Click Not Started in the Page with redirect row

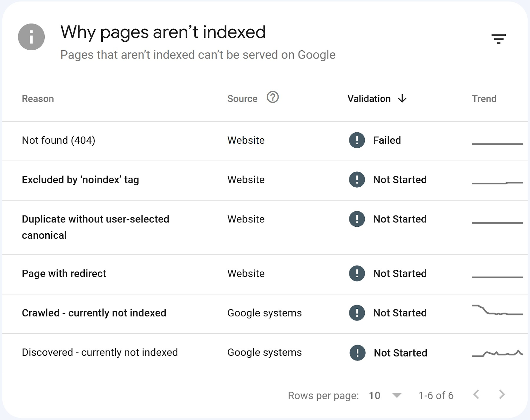(x=400, y=274)
